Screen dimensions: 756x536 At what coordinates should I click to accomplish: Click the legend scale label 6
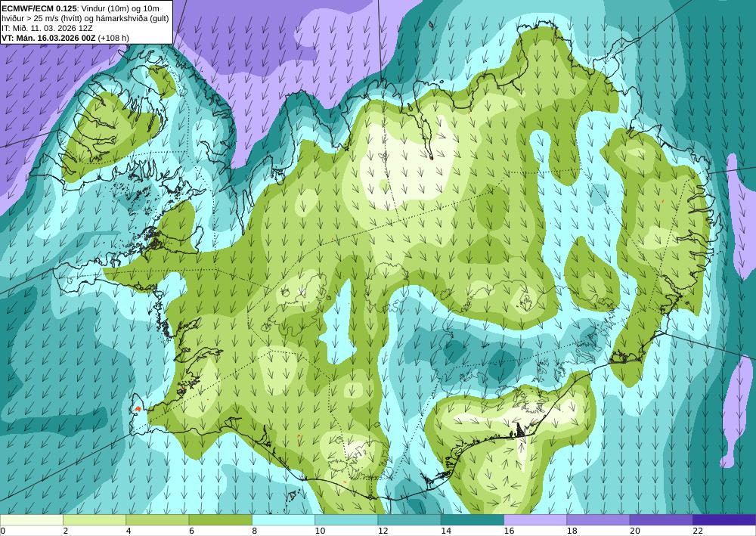pos(191,531)
